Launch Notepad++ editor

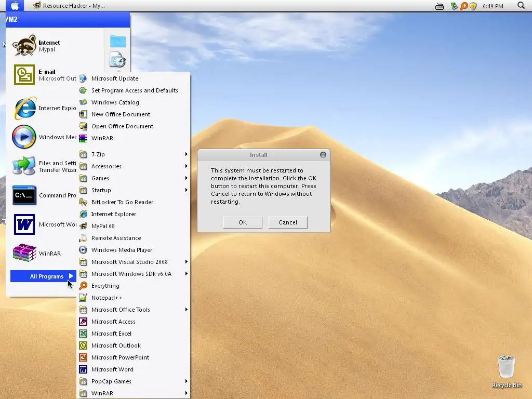(134, 298)
